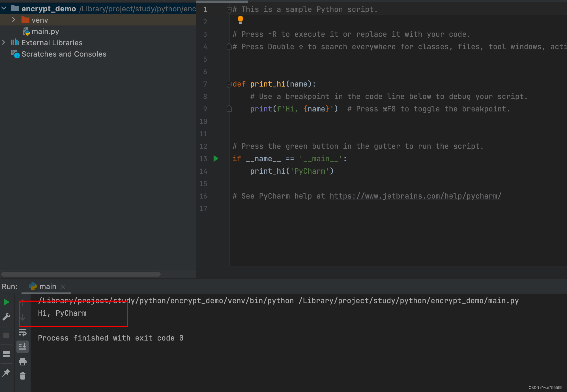Expand External Libraries node

4,42
